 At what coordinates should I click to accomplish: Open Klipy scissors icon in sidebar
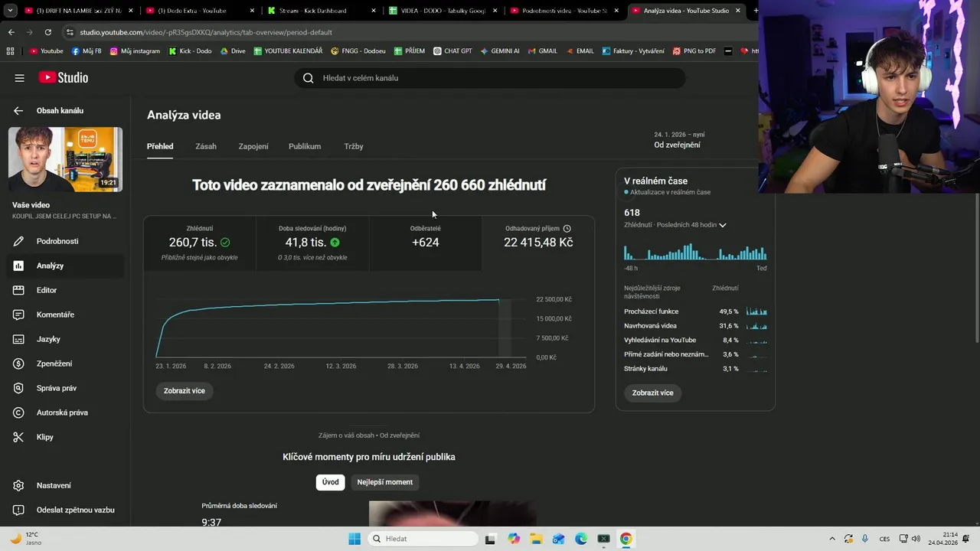click(x=18, y=437)
